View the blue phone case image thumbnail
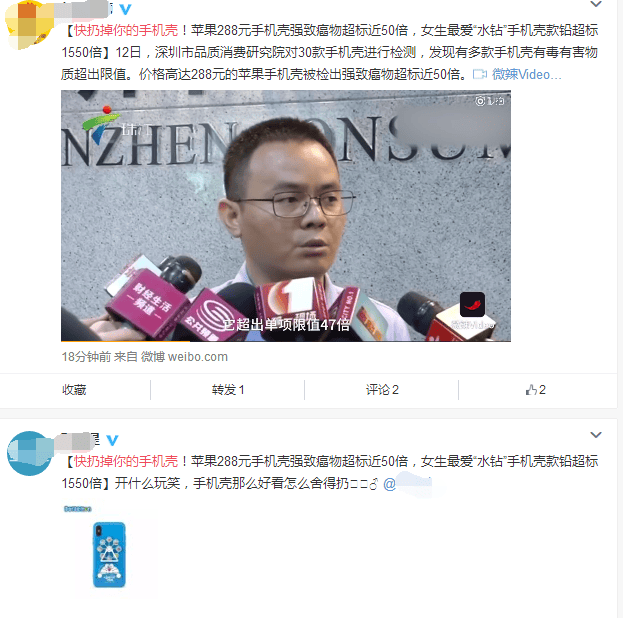 coord(109,554)
